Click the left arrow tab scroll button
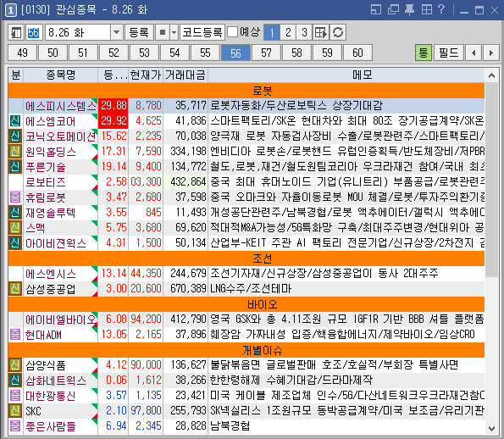 pyautogui.click(x=474, y=53)
